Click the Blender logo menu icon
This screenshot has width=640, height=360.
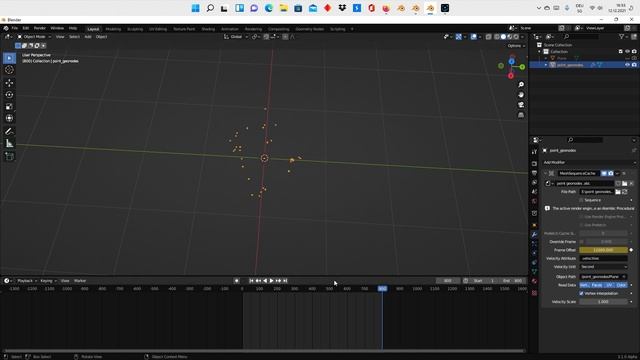point(6,28)
